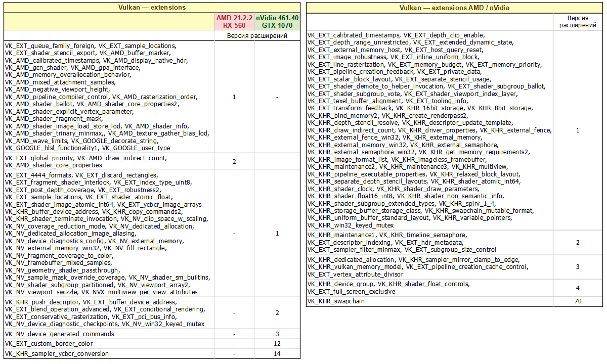Select the nVidia 461.40 GTX 1070 column header
Screen dimensions: 607x364
click(277, 21)
